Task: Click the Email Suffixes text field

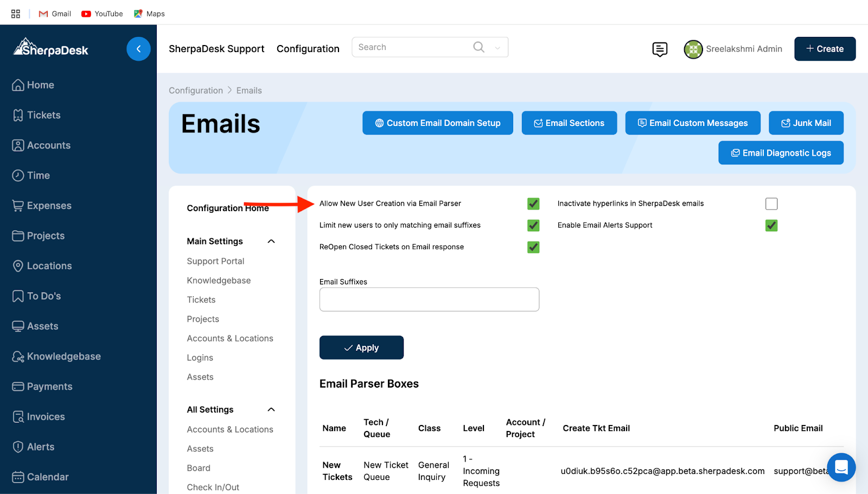Action: 429,300
